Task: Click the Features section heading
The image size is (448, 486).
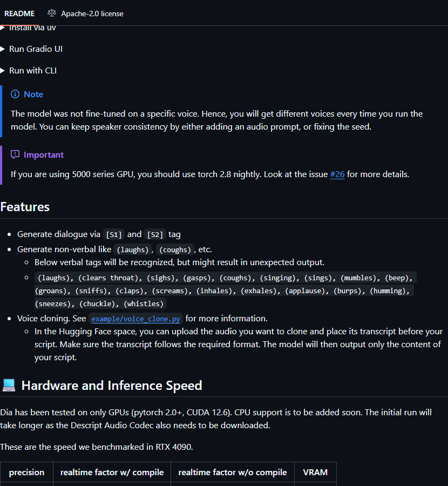Action: [25, 207]
